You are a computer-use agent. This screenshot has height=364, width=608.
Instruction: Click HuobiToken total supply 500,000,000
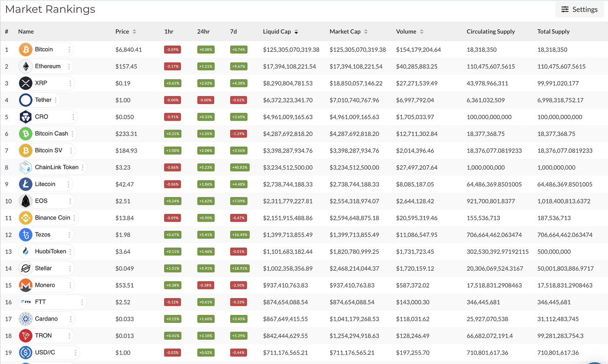554,252
